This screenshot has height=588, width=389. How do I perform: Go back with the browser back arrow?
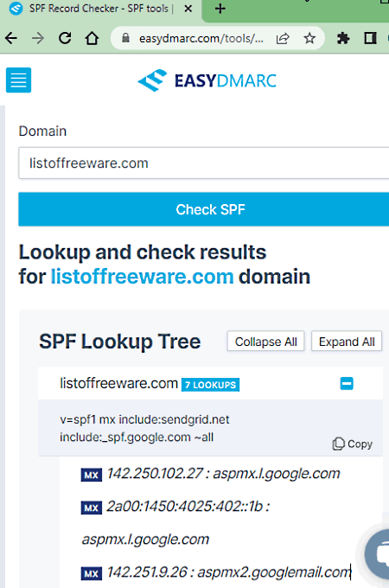[11, 38]
